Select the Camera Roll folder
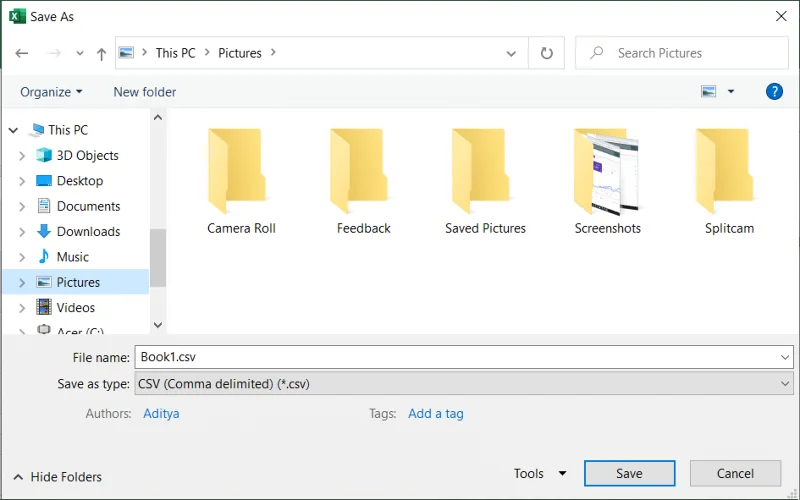800x500 pixels. click(x=241, y=181)
